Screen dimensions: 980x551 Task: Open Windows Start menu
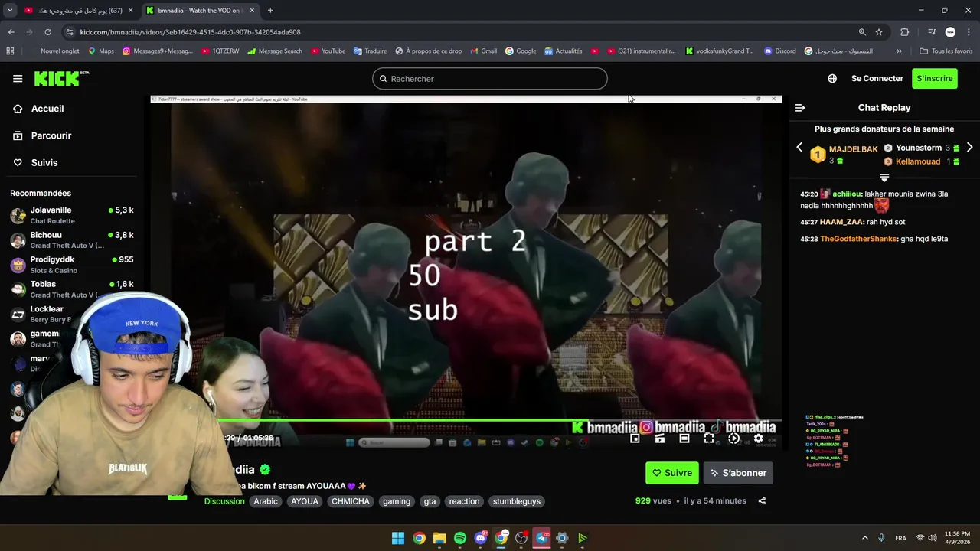point(398,538)
